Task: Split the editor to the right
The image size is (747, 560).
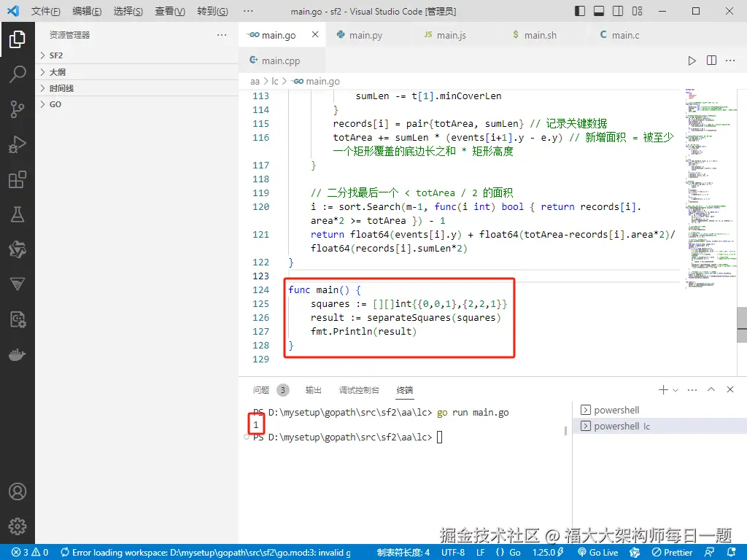Action: point(711,61)
